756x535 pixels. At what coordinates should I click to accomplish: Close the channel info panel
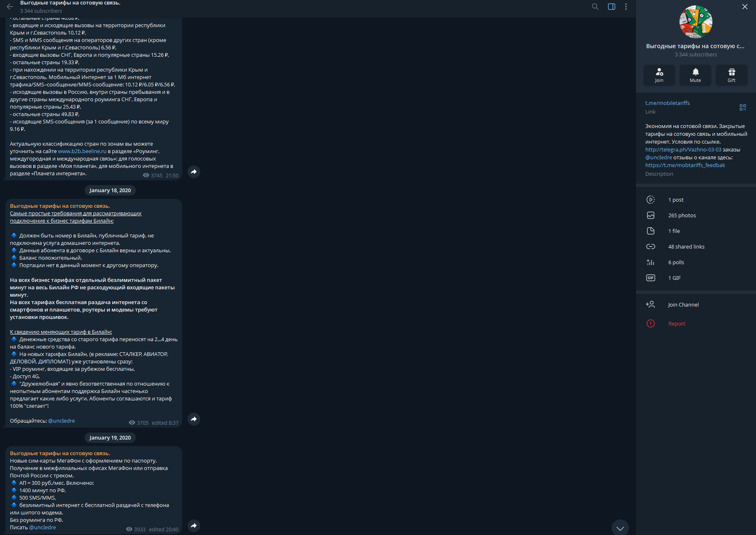745,7
